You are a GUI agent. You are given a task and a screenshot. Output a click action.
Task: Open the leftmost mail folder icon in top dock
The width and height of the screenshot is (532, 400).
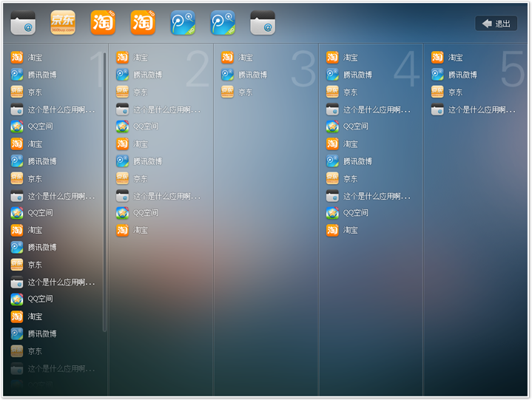tap(23, 23)
